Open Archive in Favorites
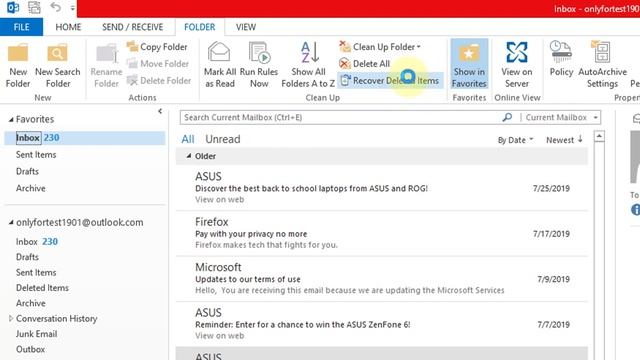The image size is (640, 360). tap(31, 188)
